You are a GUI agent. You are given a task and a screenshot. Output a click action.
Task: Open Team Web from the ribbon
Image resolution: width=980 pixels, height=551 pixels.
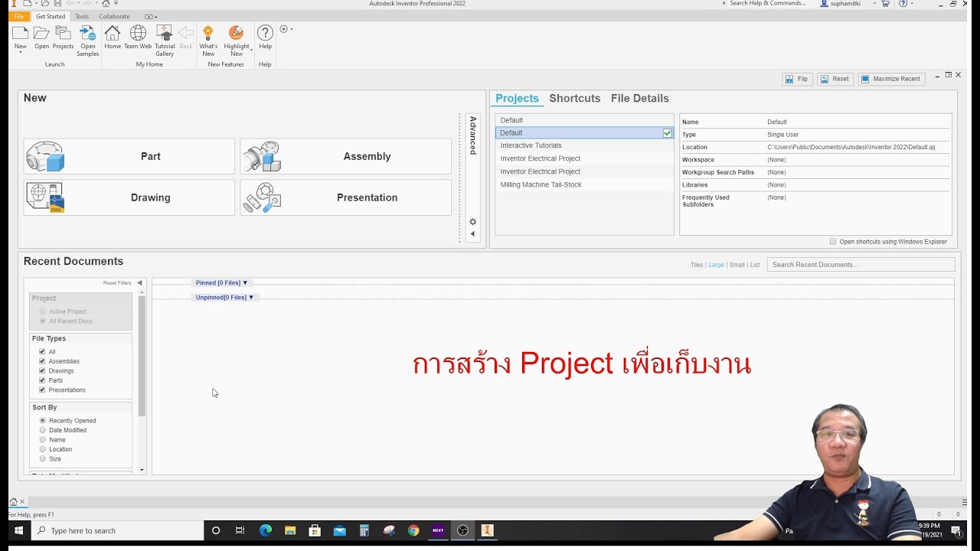pos(138,33)
